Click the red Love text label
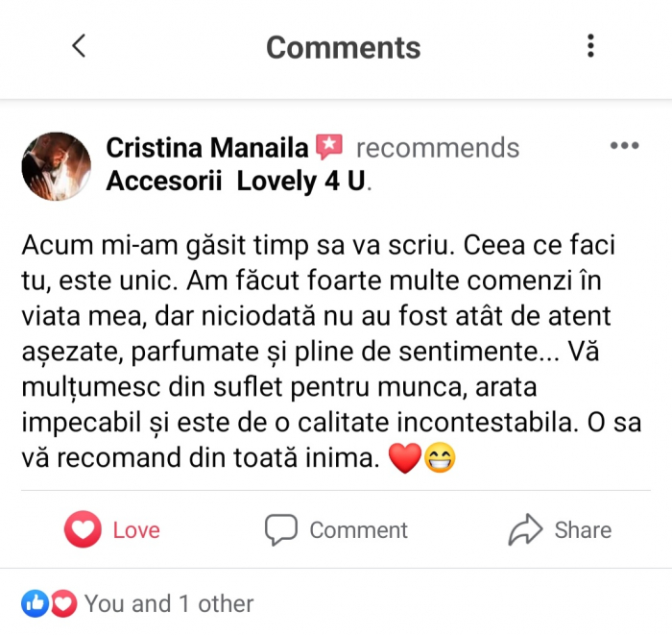This screenshot has height=635, width=672. click(x=136, y=529)
